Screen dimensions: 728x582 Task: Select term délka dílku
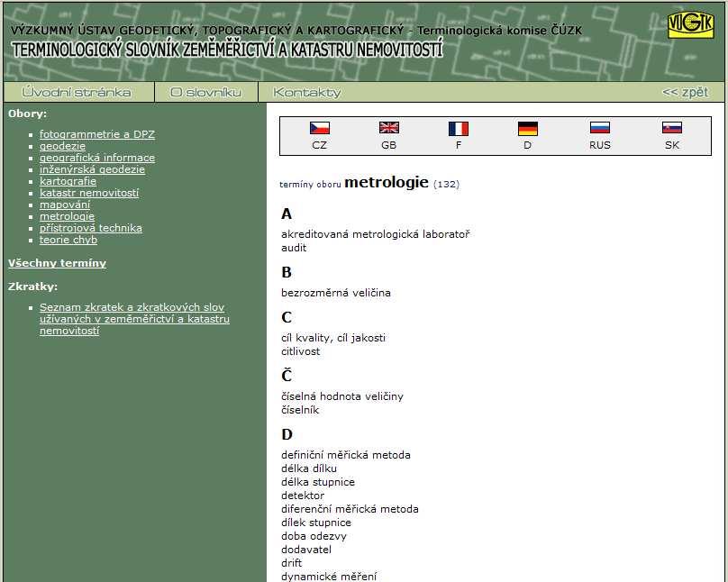[309, 468]
